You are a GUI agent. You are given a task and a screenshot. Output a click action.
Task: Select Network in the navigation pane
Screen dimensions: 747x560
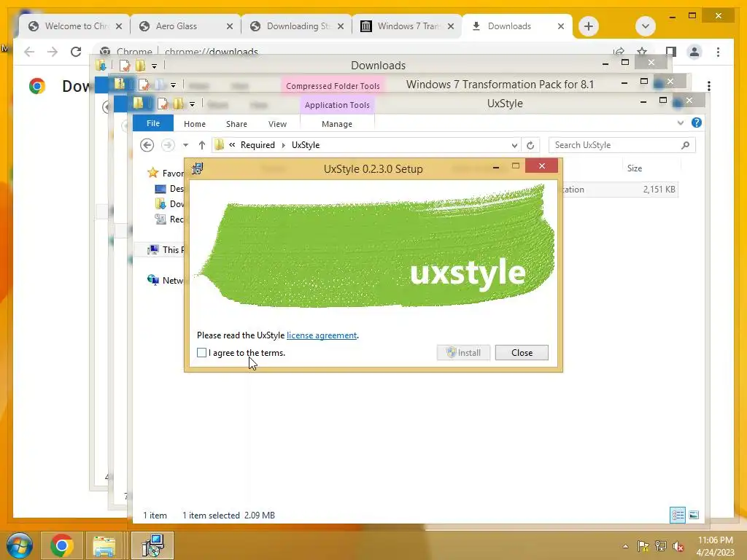click(x=165, y=280)
